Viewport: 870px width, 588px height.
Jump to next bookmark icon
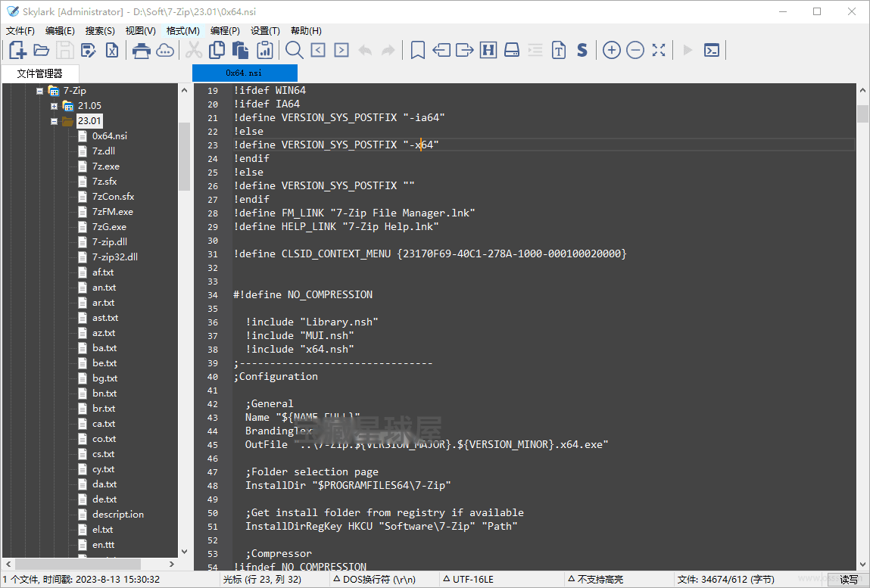pyautogui.click(x=464, y=51)
